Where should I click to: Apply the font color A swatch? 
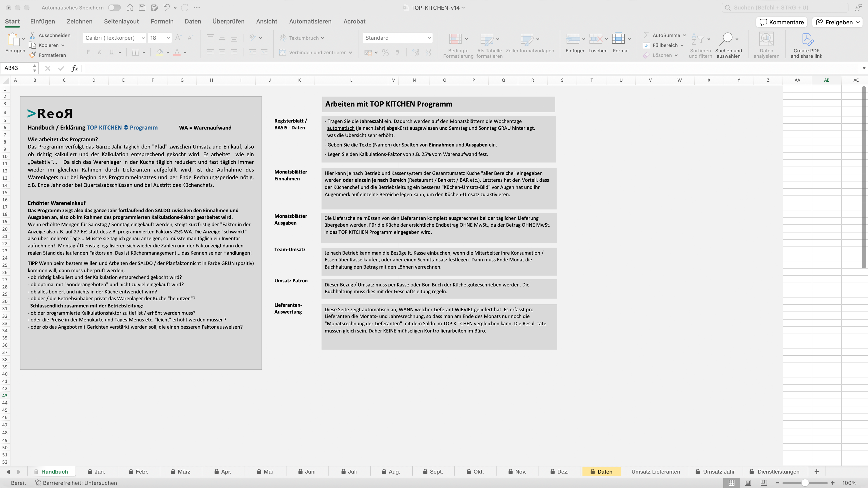pyautogui.click(x=177, y=52)
